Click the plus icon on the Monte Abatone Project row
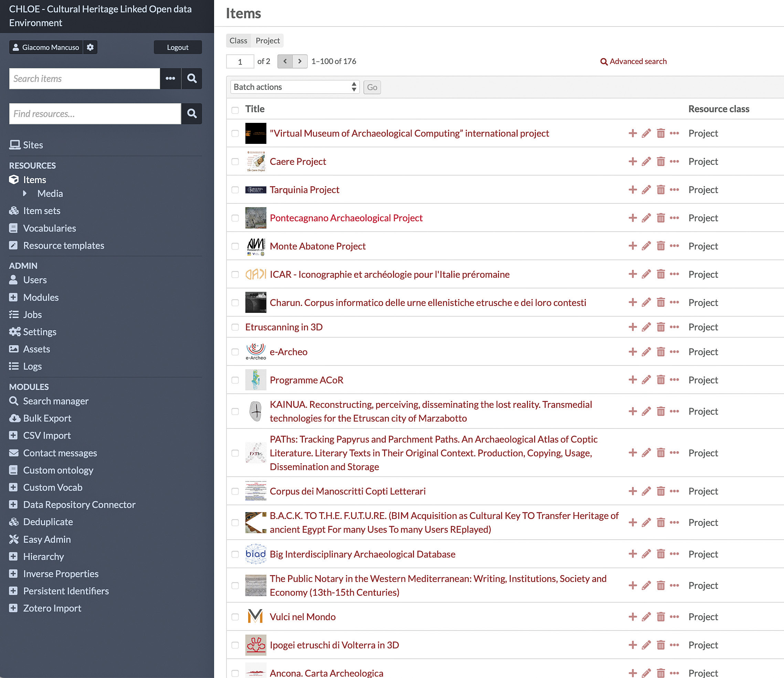The height and width of the screenshot is (678, 784). (x=632, y=246)
